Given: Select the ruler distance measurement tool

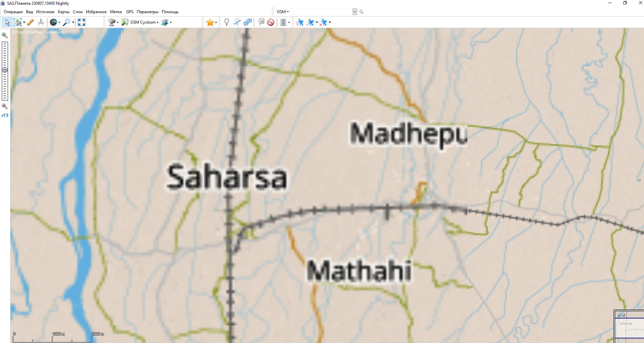Looking at the screenshot, I should (x=30, y=22).
